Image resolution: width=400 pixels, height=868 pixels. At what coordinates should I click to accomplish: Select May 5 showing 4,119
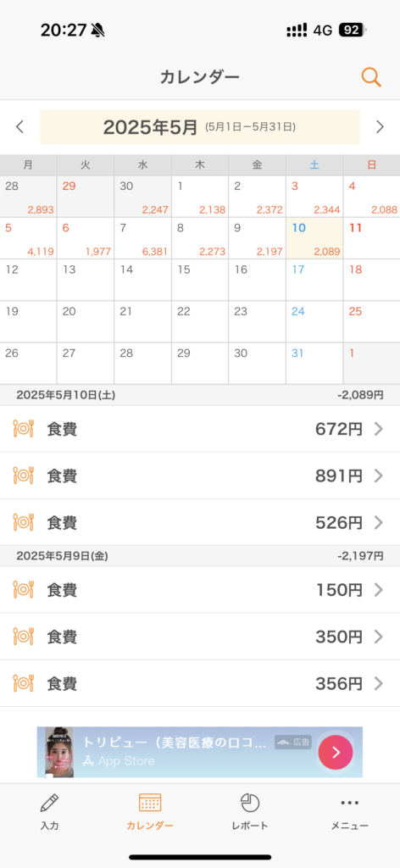click(x=28, y=238)
